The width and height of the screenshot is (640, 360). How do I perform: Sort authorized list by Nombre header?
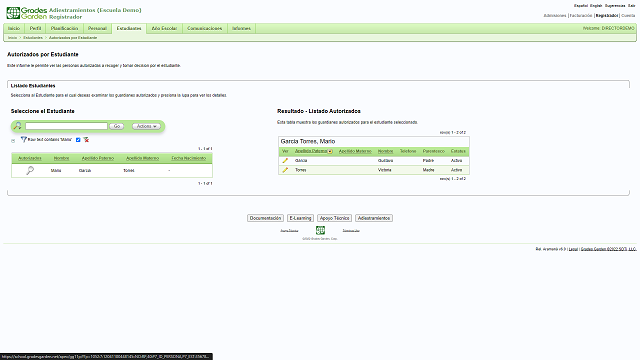[x=385, y=151]
